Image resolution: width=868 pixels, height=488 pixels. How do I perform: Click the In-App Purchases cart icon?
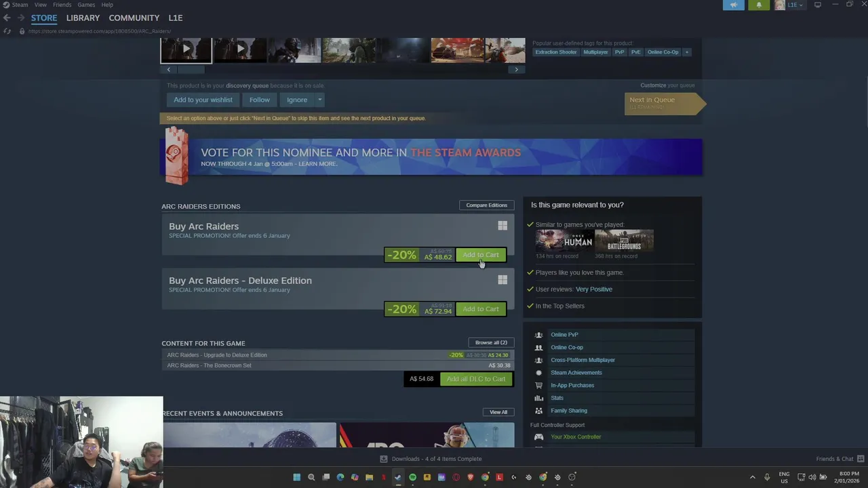[538, 385]
